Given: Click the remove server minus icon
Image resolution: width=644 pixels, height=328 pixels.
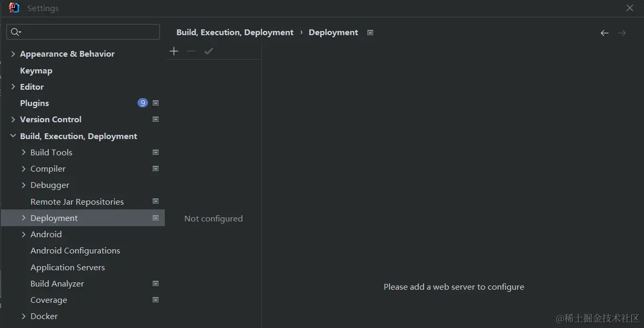Looking at the screenshot, I should [x=191, y=51].
